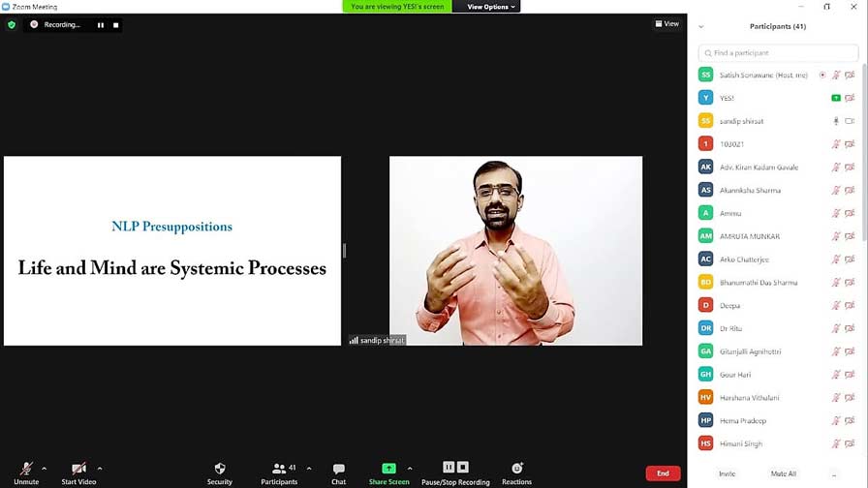Expand audio options arrow beside Unmute
The height and width of the screenshot is (488, 868).
point(45,469)
